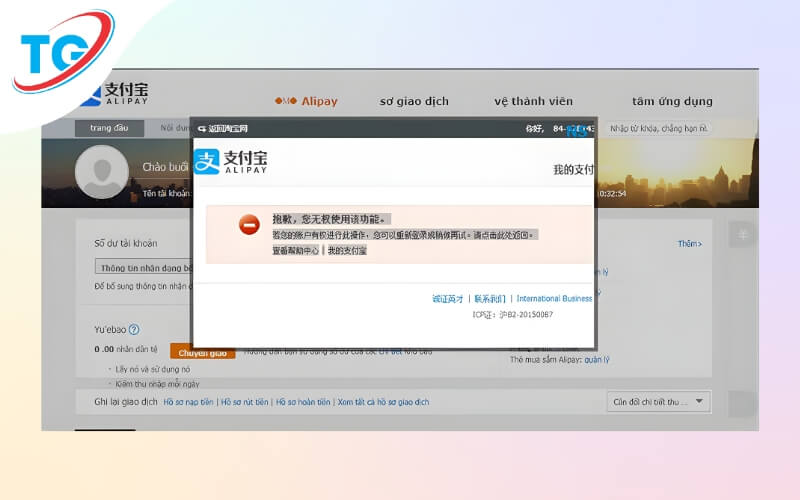Viewport: 800px width, 500px height.
Task: Open the 'sơ giao dịch' navigation tab
Action: click(x=414, y=101)
